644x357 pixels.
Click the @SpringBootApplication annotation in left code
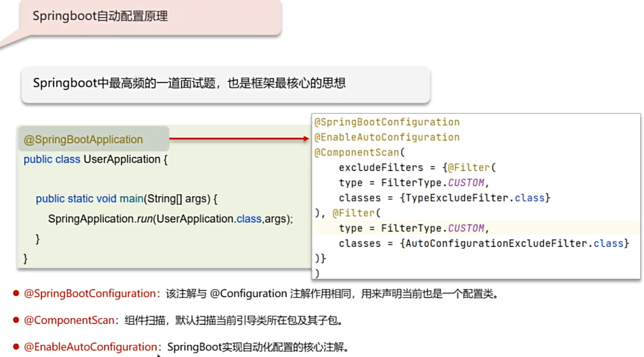83,140
